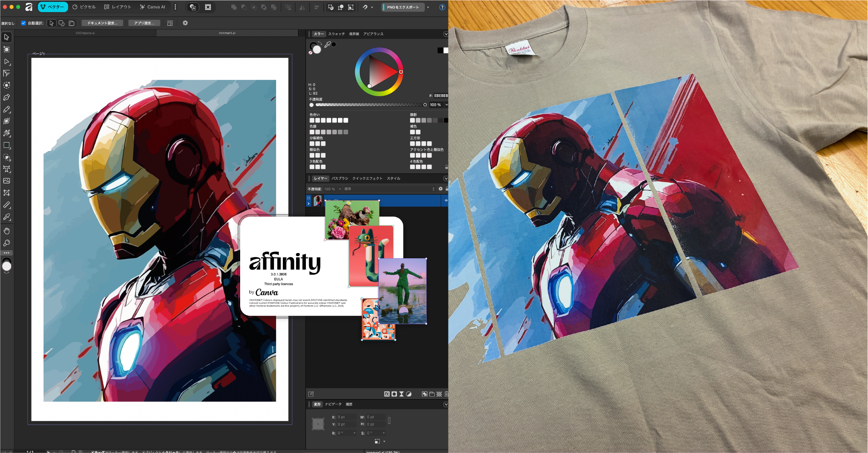Click the X: position field in Transform
This screenshot has height=453, width=868.
point(347,417)
